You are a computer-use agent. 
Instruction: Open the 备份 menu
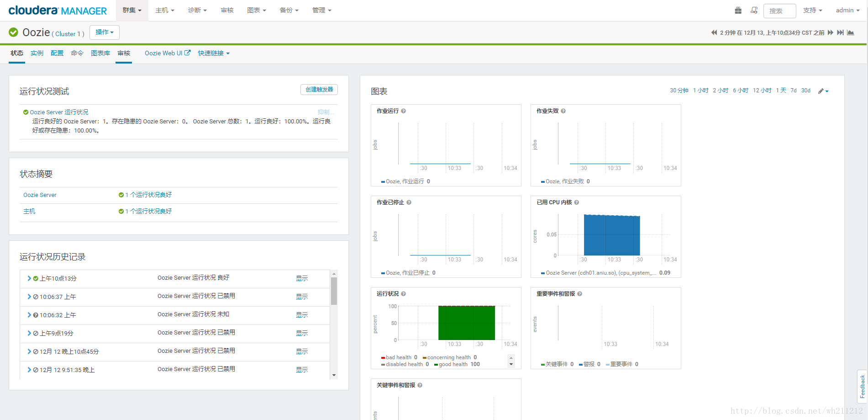(289, 10)
